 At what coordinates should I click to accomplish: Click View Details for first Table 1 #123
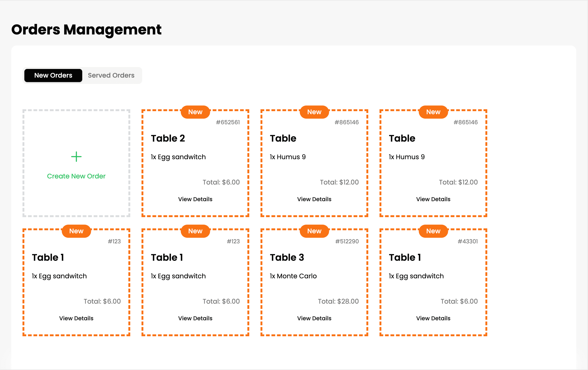76,318
